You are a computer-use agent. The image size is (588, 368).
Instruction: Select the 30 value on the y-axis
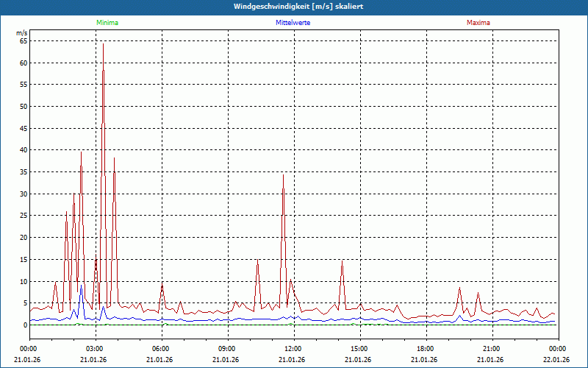23,194
